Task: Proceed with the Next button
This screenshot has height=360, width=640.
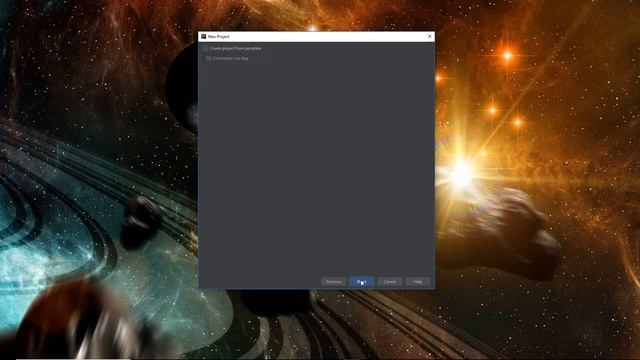Action: point(362,282)
